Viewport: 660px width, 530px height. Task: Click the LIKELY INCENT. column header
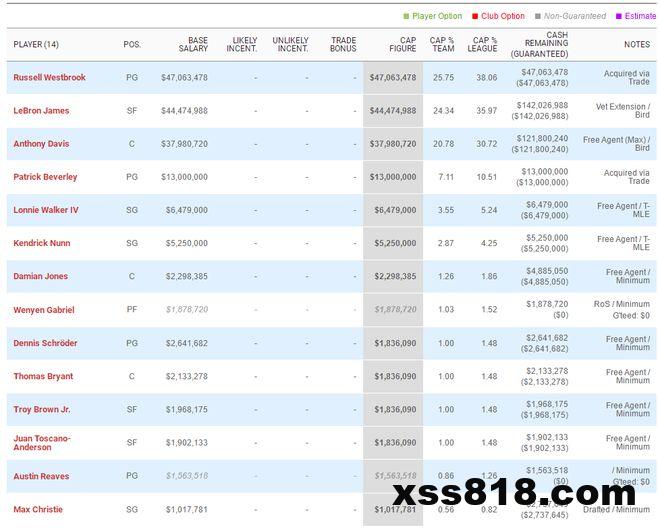pos(242,45)
